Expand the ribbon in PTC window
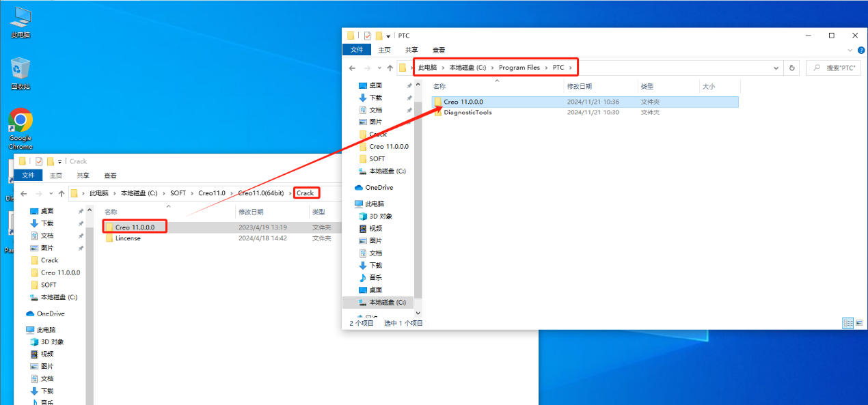 click(x=850, y=50)
